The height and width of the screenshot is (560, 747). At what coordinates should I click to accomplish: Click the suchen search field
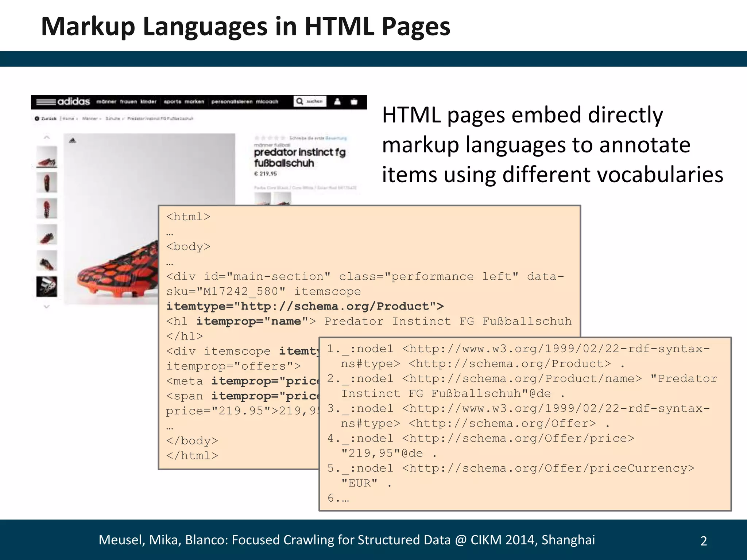click(314, 101)
